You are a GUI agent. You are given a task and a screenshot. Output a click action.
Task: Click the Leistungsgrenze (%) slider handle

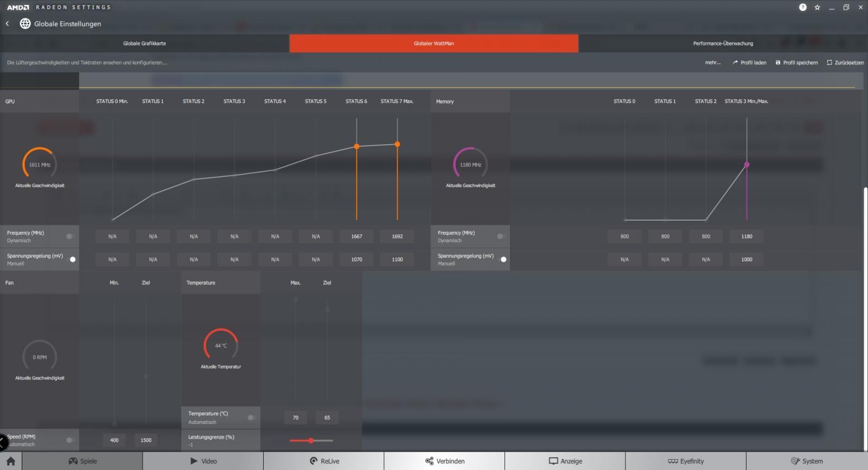click(x=311, y=441)
